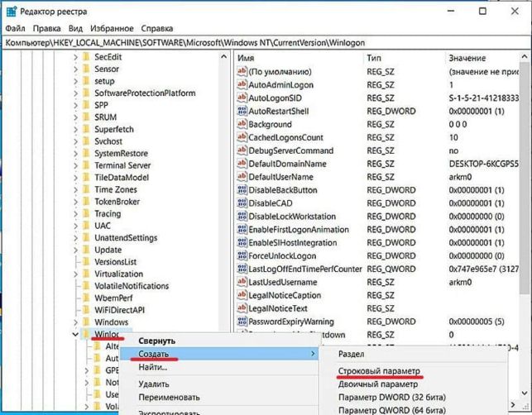The height and width of the screenshot is (415, 532).
Task: Open the Файл menu
Action: 15,28
